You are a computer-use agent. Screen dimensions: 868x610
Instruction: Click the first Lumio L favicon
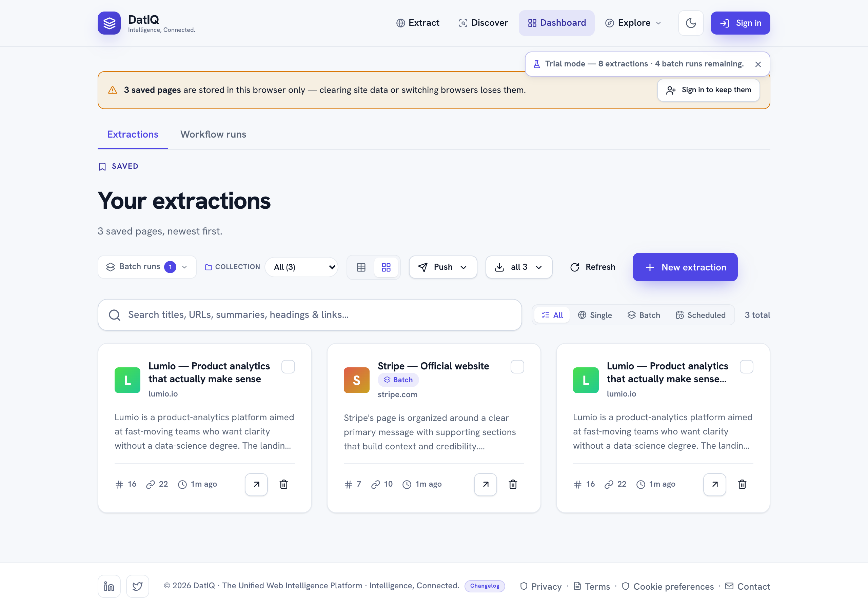(x=127, y=380)
